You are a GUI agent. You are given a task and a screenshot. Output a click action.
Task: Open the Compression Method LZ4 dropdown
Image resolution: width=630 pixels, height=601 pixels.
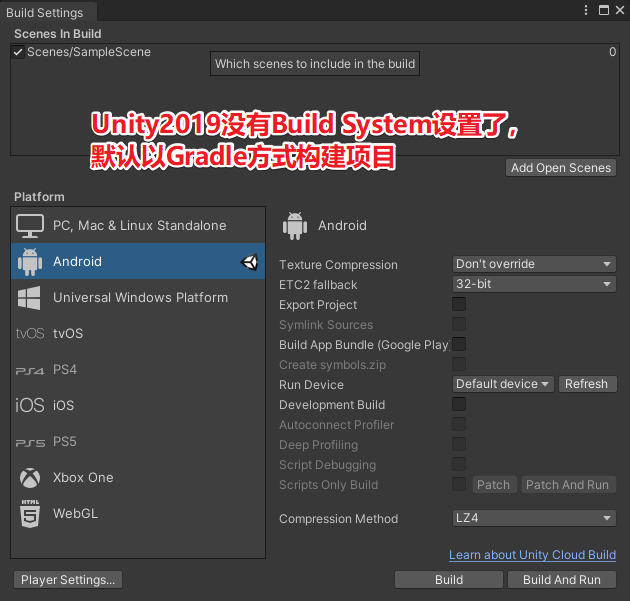[x=534, y=518]
